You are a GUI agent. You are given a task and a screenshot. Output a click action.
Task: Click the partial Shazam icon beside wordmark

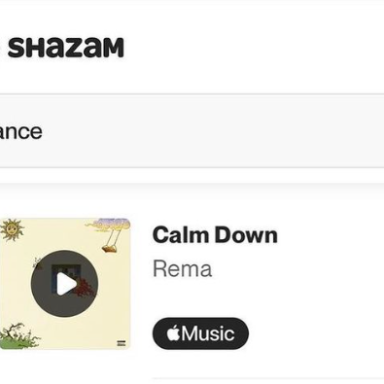[x=1, y=48]
